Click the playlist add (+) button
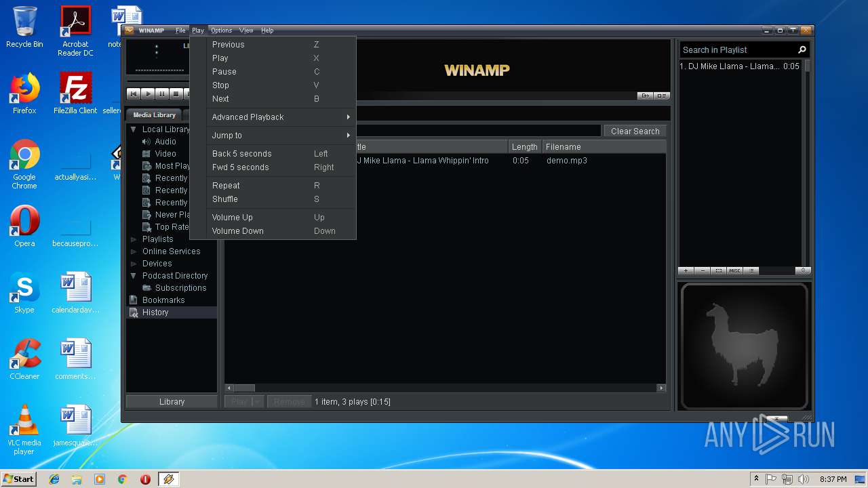This screenshot has width=868, height=488. click(686, 270)
